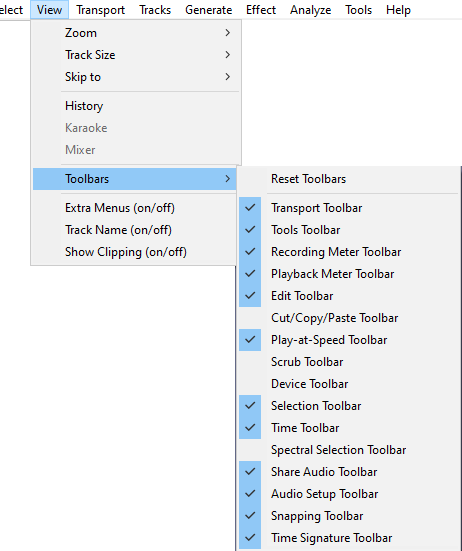Open the Effect menu
Viewport: 462px width, 551px height.
click(x=261, y=10)
